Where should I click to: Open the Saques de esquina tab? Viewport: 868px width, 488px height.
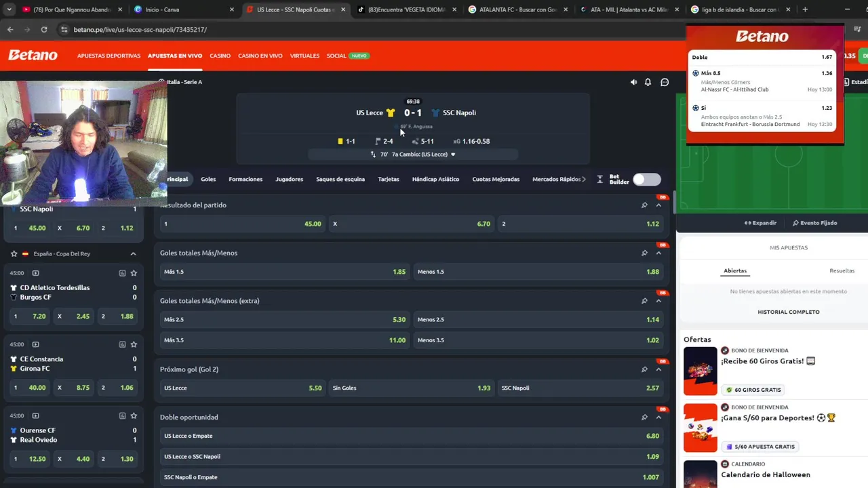pos(340,179)
